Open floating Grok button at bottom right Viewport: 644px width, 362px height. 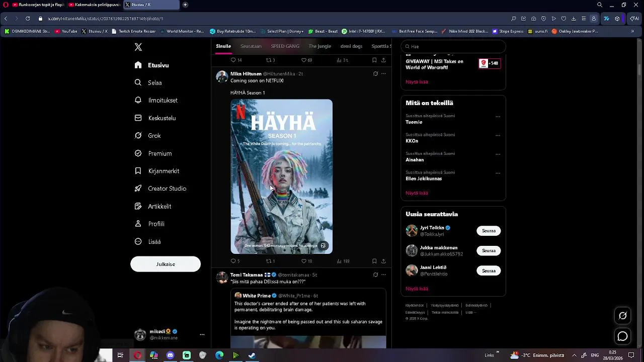(x=622, y=316)
